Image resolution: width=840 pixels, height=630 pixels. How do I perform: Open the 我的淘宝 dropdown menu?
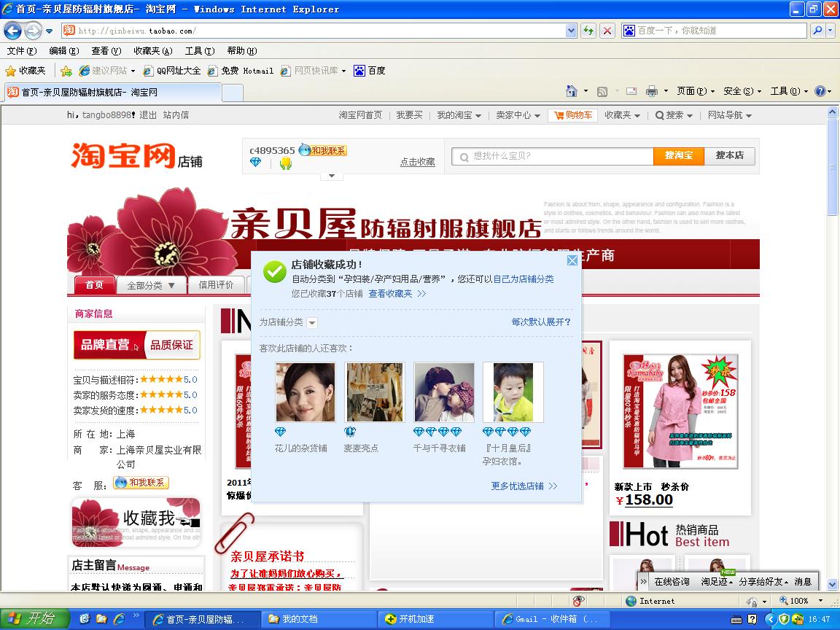(459, 115)
